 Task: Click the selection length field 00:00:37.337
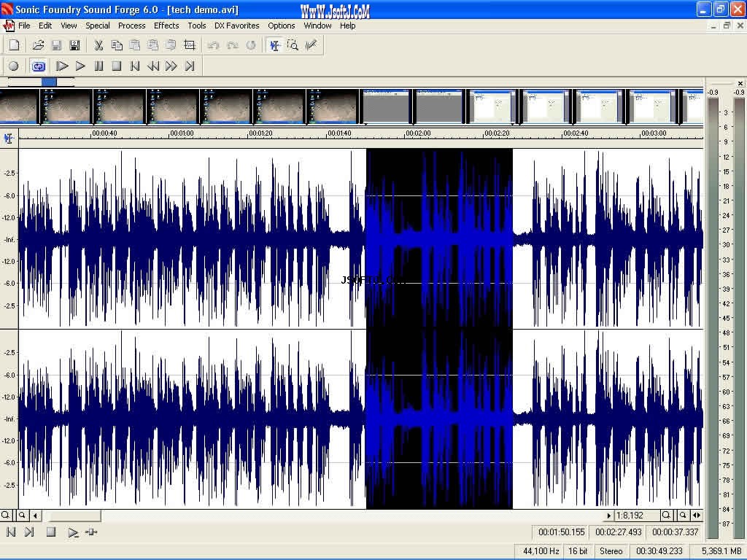pos(675,532)
